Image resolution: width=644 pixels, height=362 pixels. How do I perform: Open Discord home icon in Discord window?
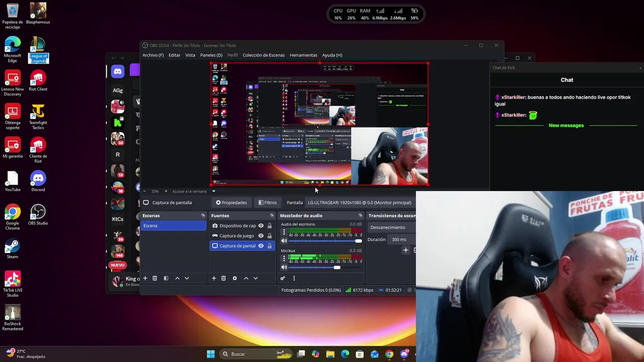(x=117, y=71)
